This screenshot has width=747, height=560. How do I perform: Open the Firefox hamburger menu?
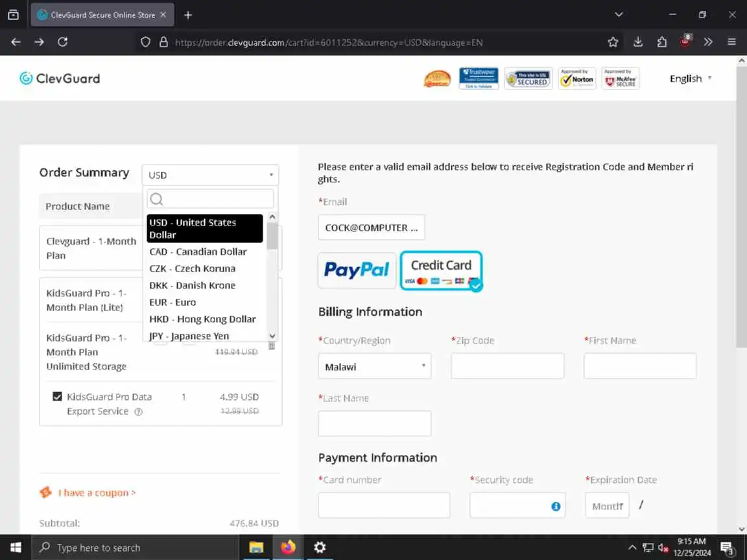(x=731, y=42)
